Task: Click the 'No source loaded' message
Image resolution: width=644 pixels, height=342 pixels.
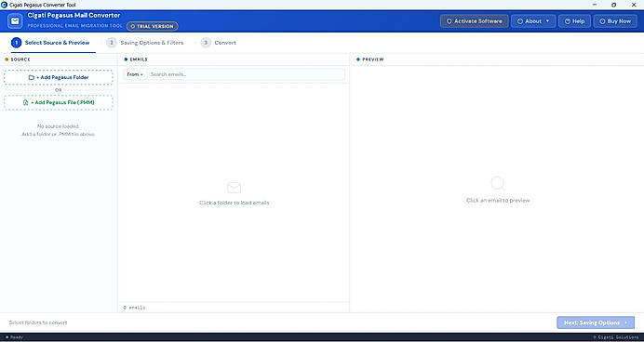Action: 59,126
